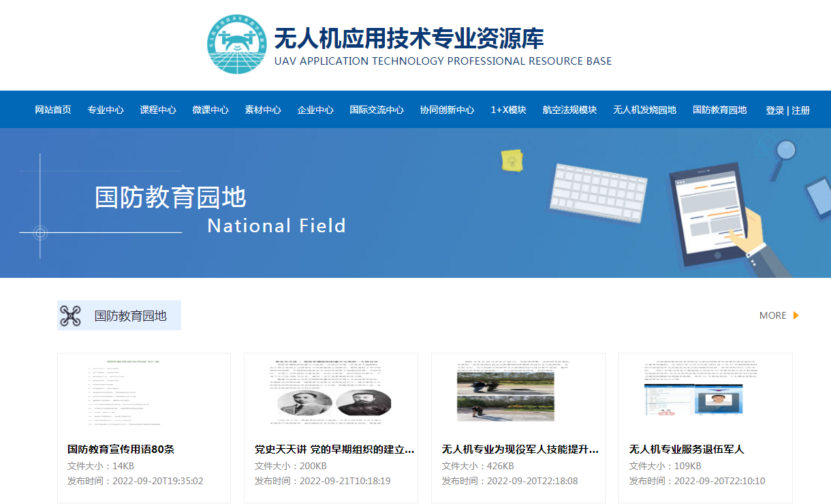This screenshot has width=831, height=504.
Task: Select 课程中心 from the navigation bar
Action: point(158,110)
